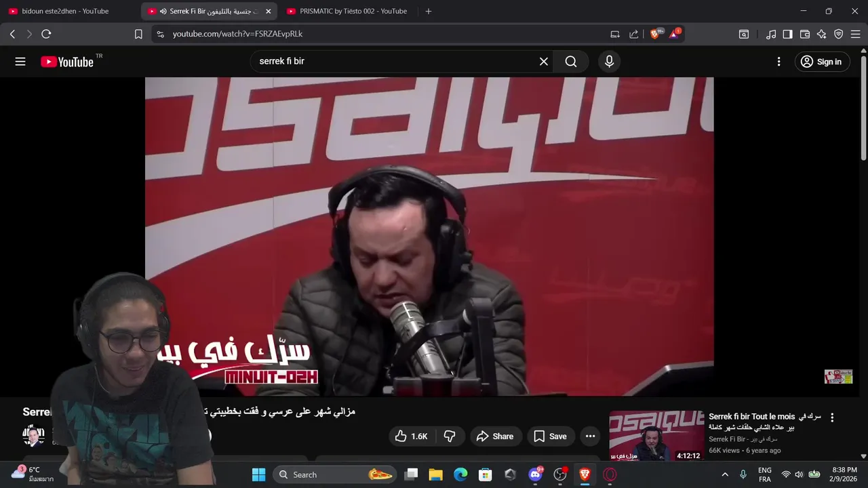Click browser share icon in address bar
The image size is (868, 488).
coord(634,34)
